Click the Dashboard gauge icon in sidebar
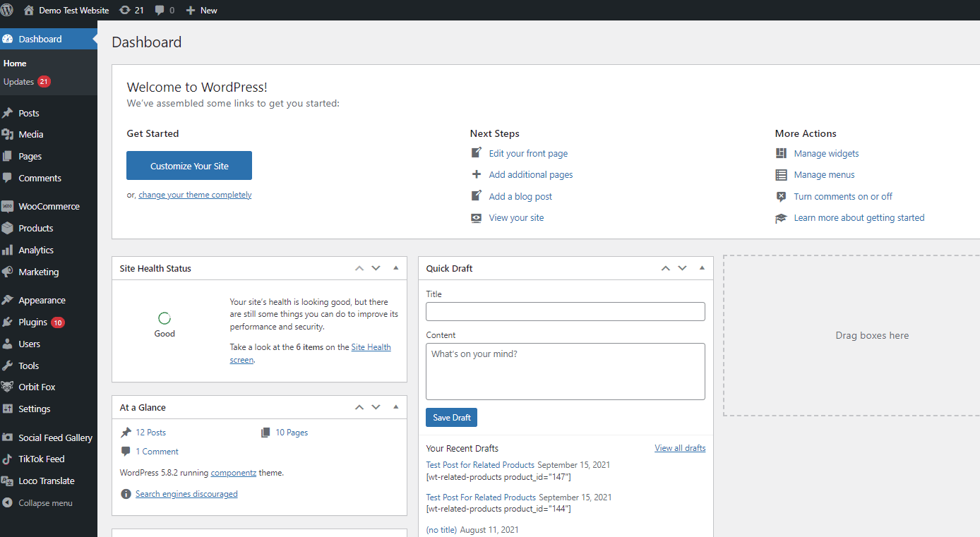This screenshot has height=537, width=980. [x=8, y=39]
